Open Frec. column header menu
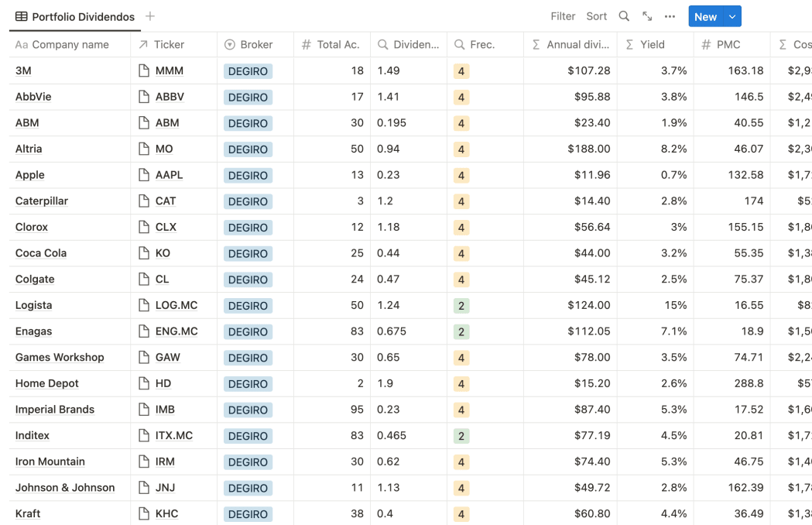This screenshot has height=525, width=812. (x=485, y=45)
